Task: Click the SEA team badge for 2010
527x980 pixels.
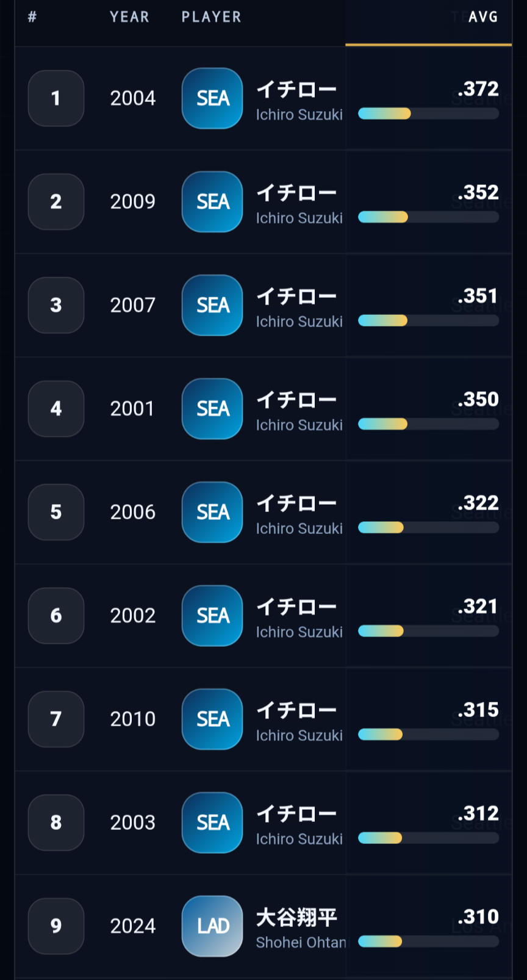Action: click(x=212, y=719)
